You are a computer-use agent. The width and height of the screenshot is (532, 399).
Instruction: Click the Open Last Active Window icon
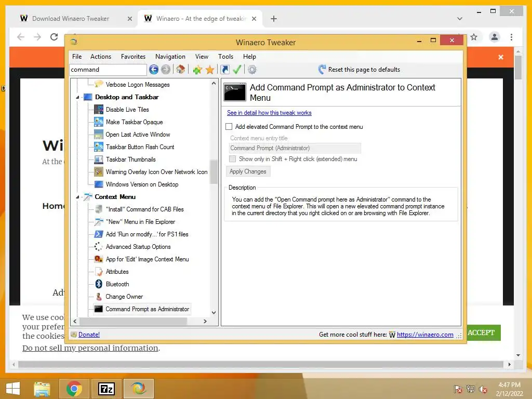[x=99, y=135]
